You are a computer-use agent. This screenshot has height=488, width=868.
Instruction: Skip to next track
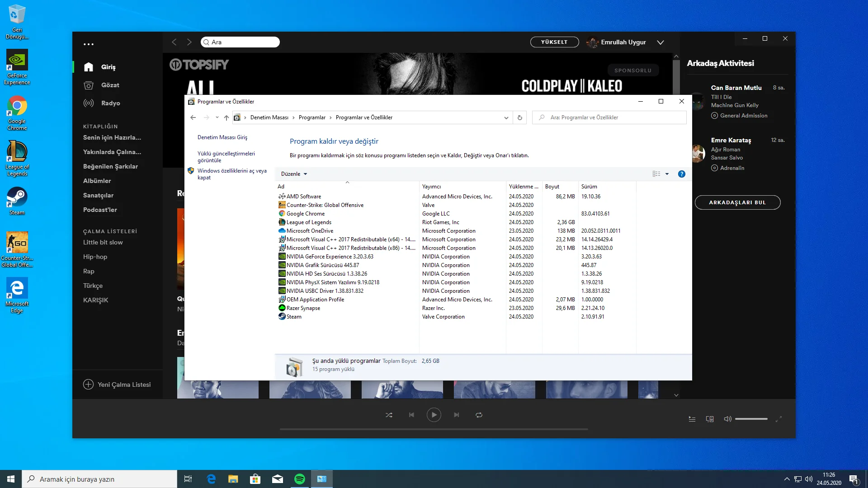457,415
